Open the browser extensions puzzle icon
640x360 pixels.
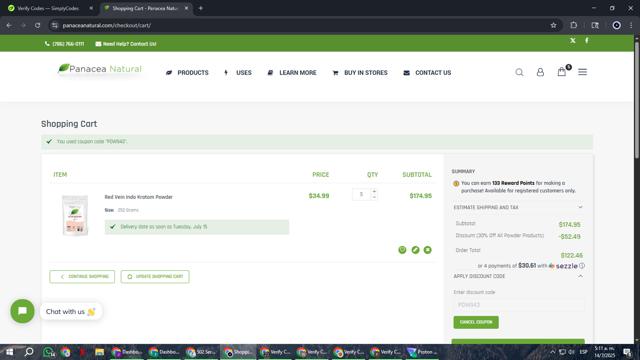[573, 25]
